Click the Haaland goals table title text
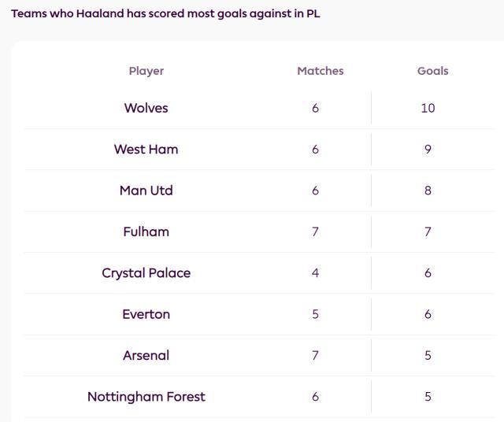Screen dimensions: 504x422 click(x=165, y=14)
